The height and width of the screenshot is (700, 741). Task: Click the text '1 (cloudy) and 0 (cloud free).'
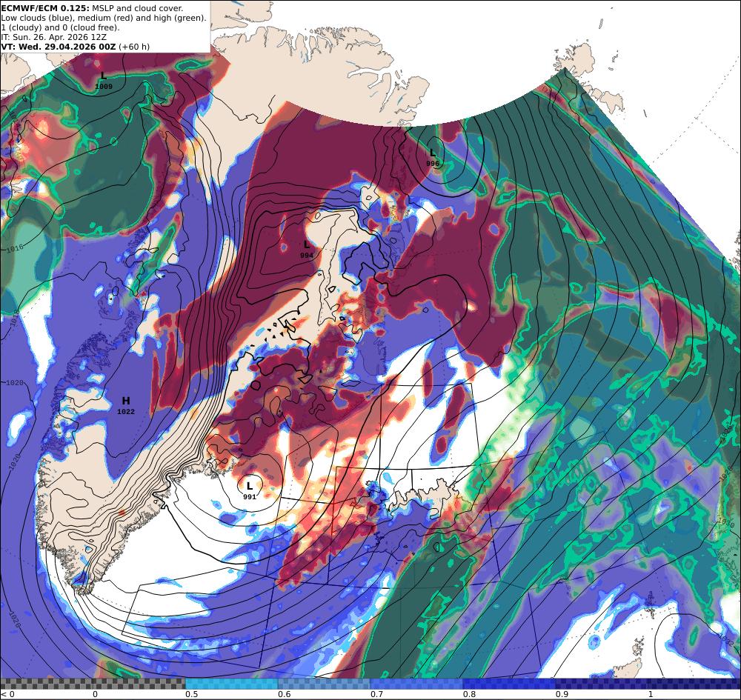coord(61,27)
